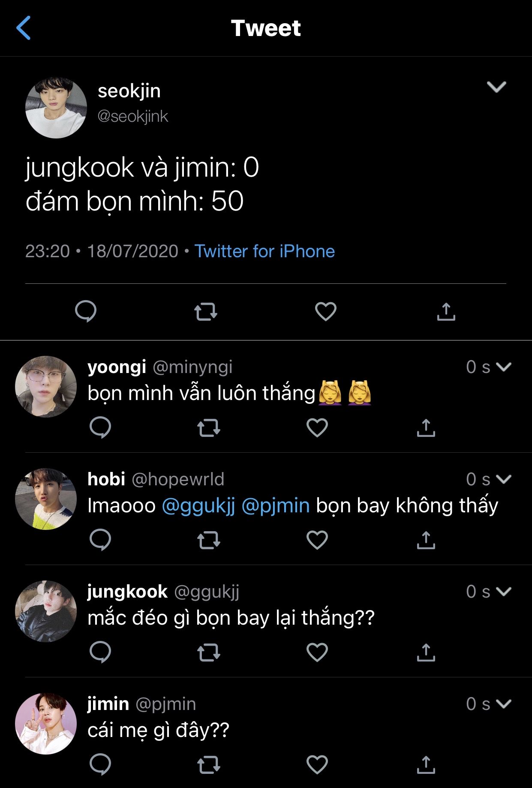Go back using the blue arrow

(24, 28)
